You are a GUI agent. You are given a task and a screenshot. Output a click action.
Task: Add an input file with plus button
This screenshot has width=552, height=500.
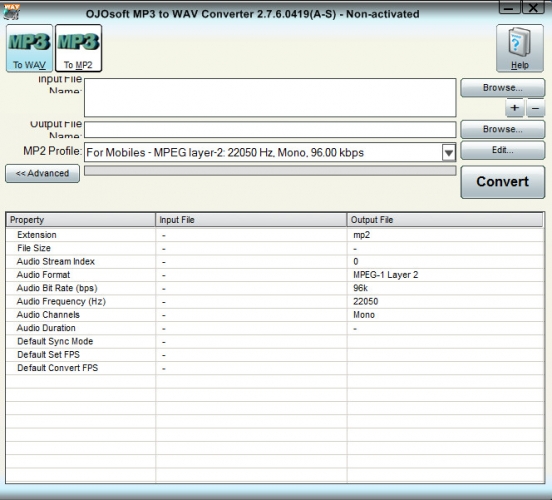click(x=514, y=108)
